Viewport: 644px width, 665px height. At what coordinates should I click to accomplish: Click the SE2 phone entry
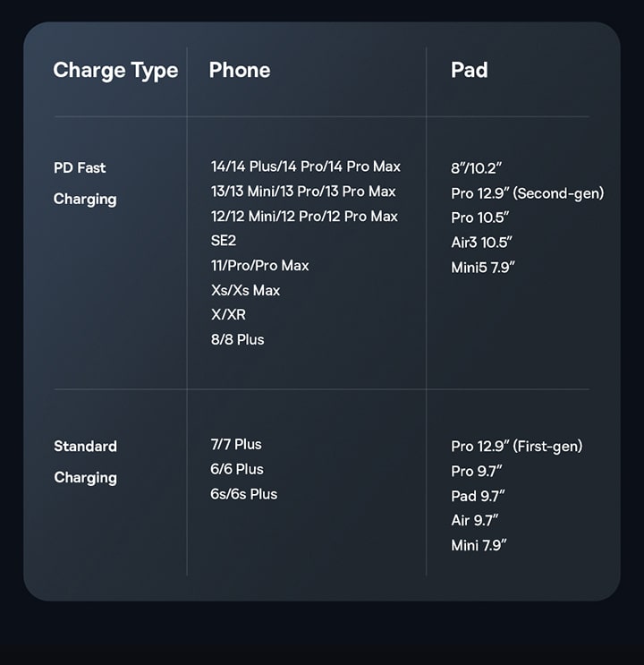(x=223, y=241)
